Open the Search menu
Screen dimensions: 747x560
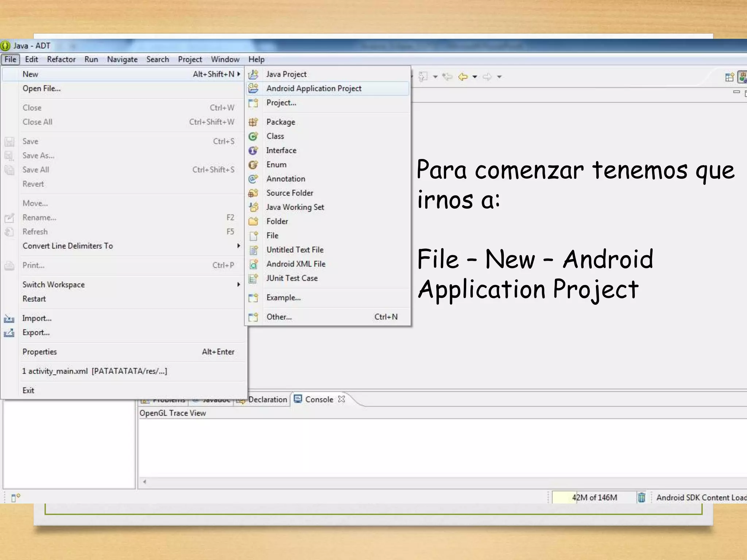pos(158,59)
